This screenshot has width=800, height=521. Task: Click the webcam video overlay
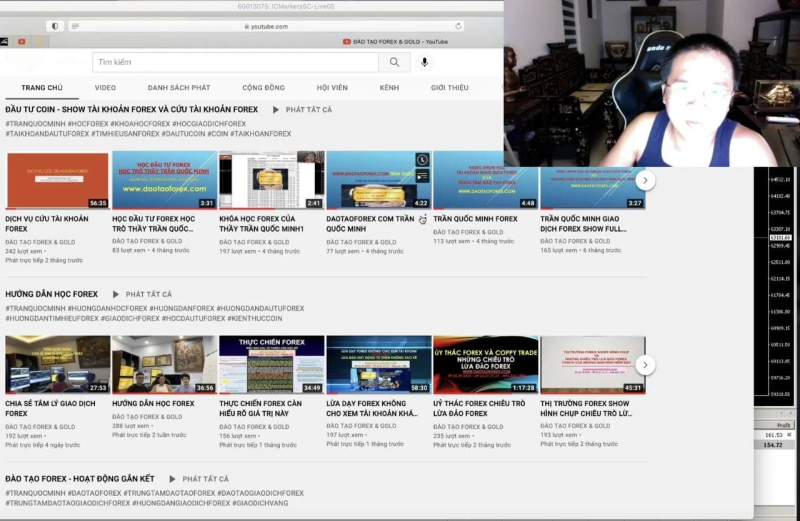click(652, 83)
